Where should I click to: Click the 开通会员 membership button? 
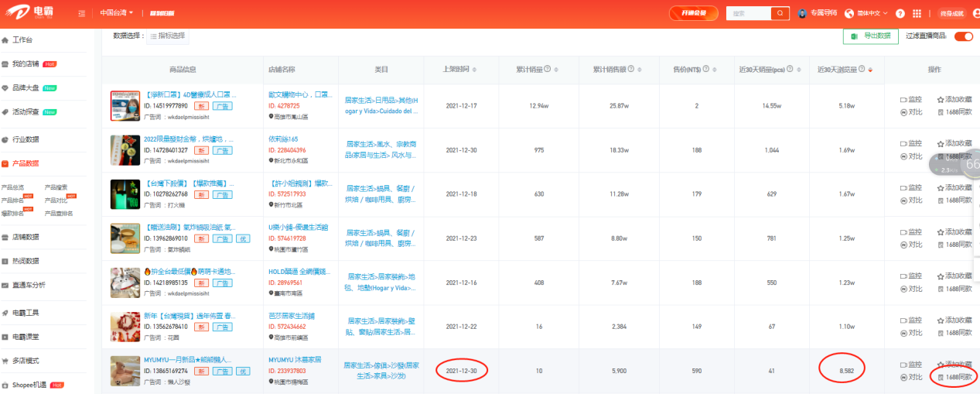(693, 13)
